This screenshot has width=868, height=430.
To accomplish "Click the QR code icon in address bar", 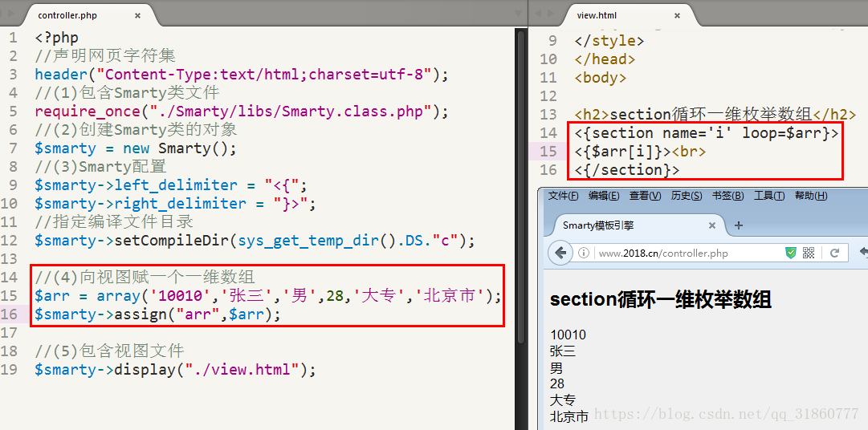I will [809, 253].
